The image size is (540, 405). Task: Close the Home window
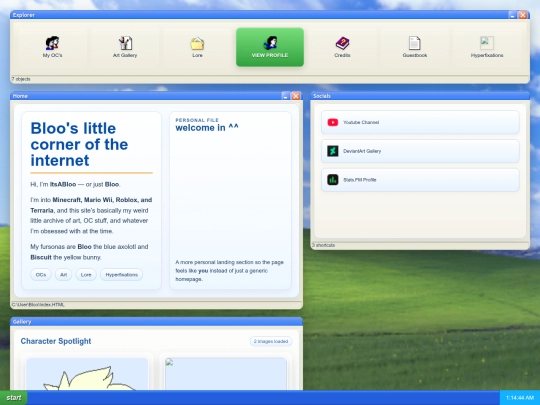pyautogui.click(x=296, y=96)
